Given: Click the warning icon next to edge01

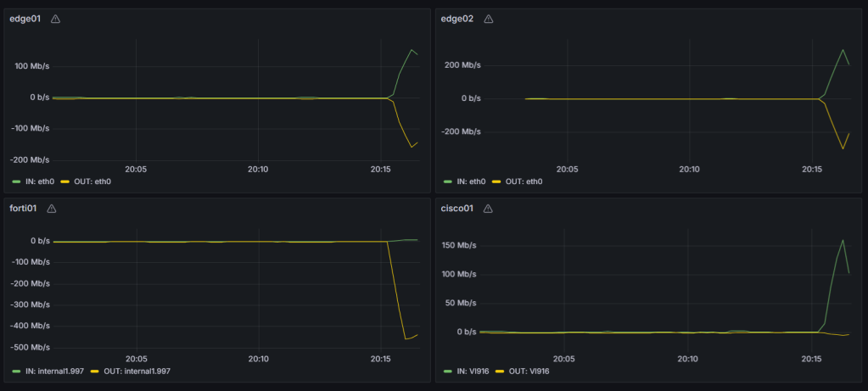Looking at the screenshot, I should (56, 19).
